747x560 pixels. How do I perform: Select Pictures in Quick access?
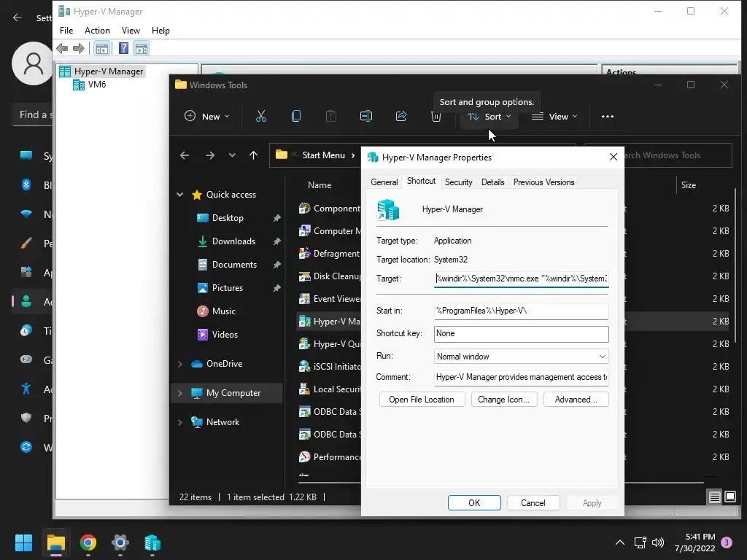pos(228,288)
